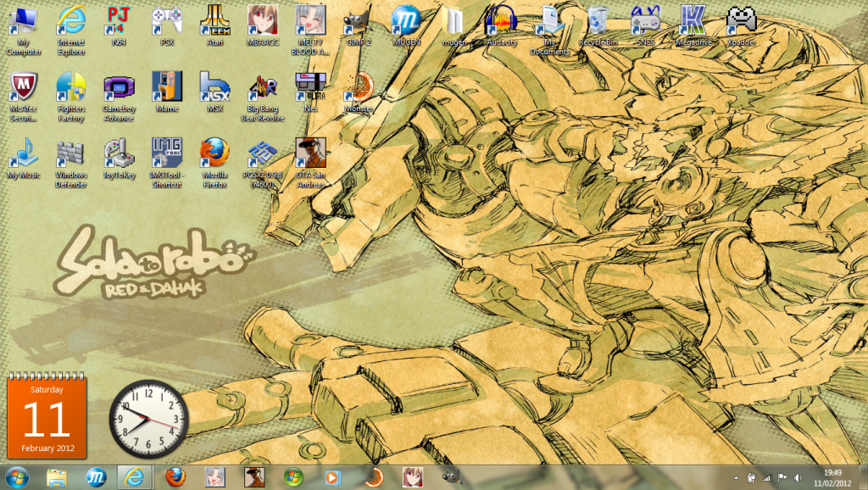Select the My Music desktop shortcut
Screen dimensions: 868x490
point(23,159)
